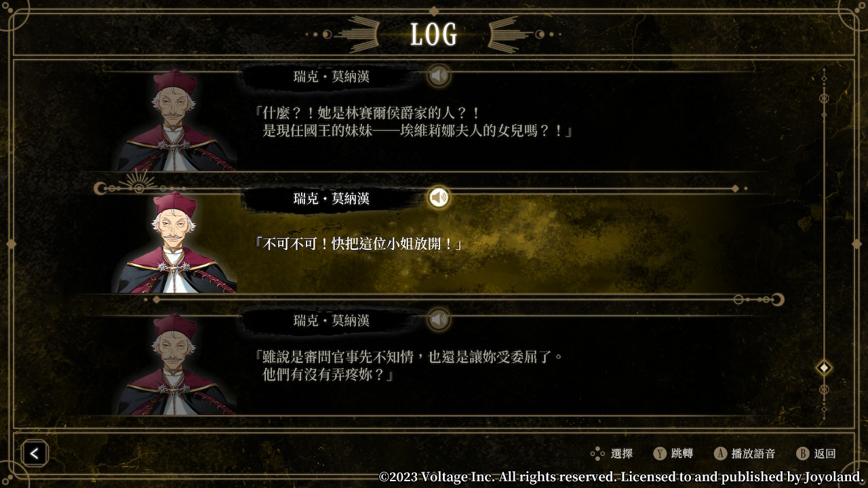Click the diamond scrollbar thumb
868x488 pixels.
click(x=824, y=367)
